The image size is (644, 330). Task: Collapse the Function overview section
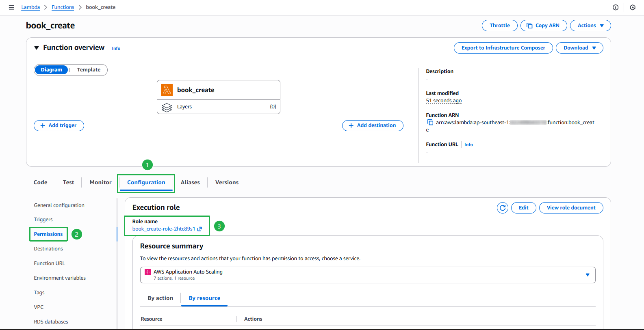[37, 48]
